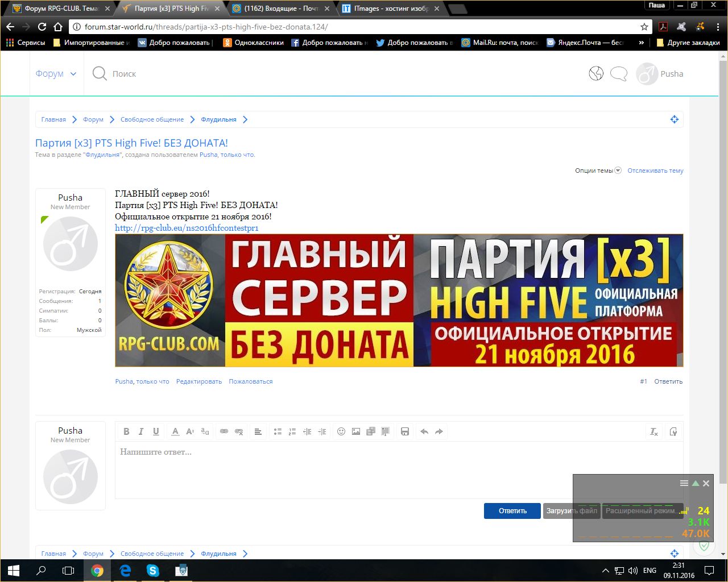This screenshot has width=728, height=582.
Task: Insert a numbered list in editor
Action: 292,431
